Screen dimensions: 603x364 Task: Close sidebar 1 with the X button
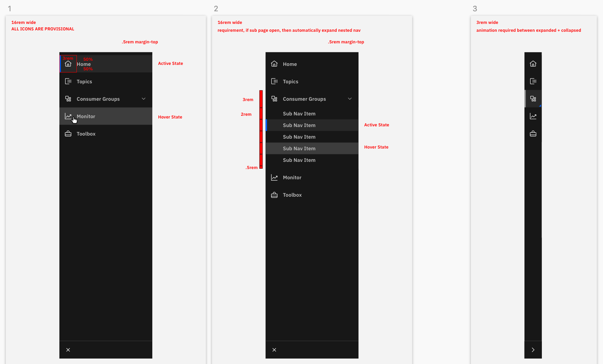[68, 350]
